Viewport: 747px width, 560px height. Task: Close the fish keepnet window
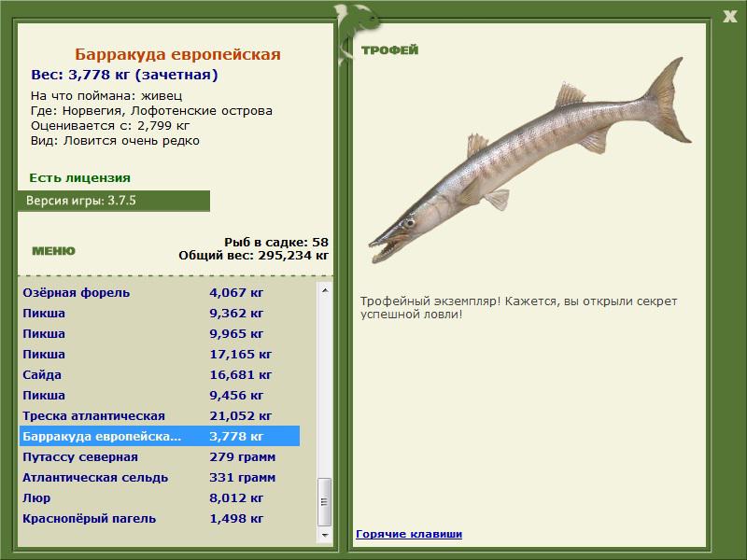[x=729, y=17]
